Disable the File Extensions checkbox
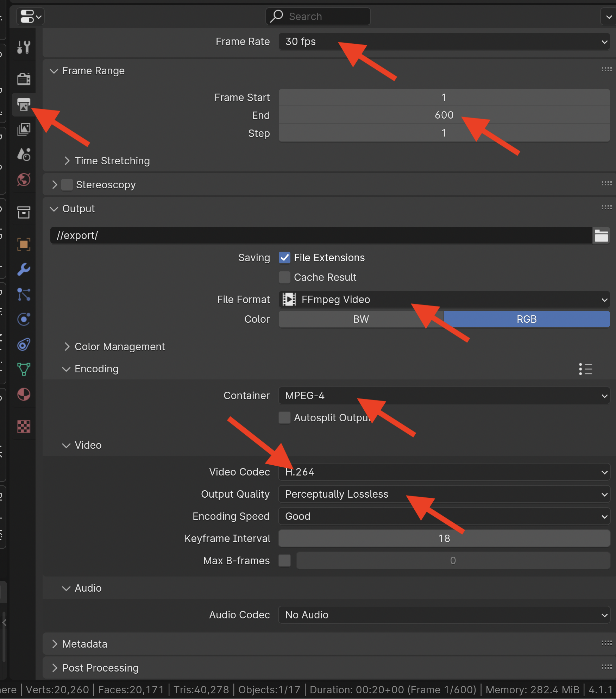Screen dimensions: 616x699 point(284,258)
